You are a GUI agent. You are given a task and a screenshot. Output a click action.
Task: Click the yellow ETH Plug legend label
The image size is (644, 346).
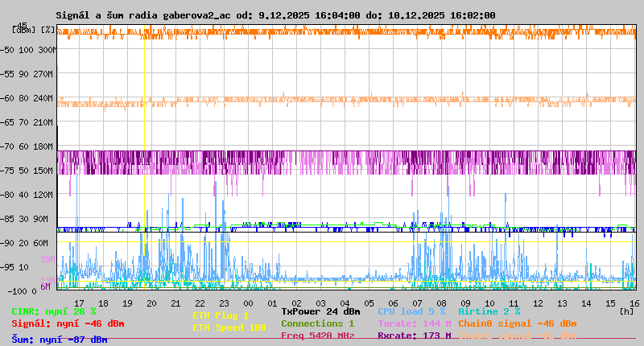pyautogui.click(x=221, y=315)
